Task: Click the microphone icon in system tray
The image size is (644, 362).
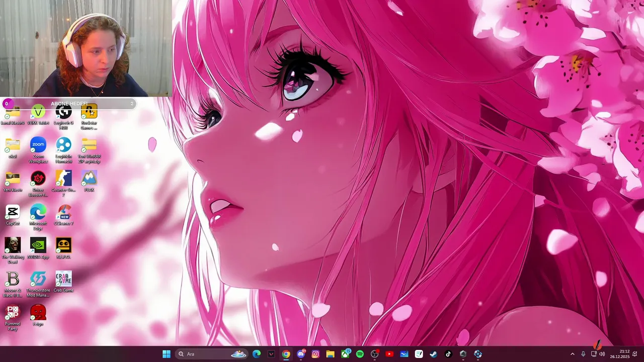Action: pos(584,354)
